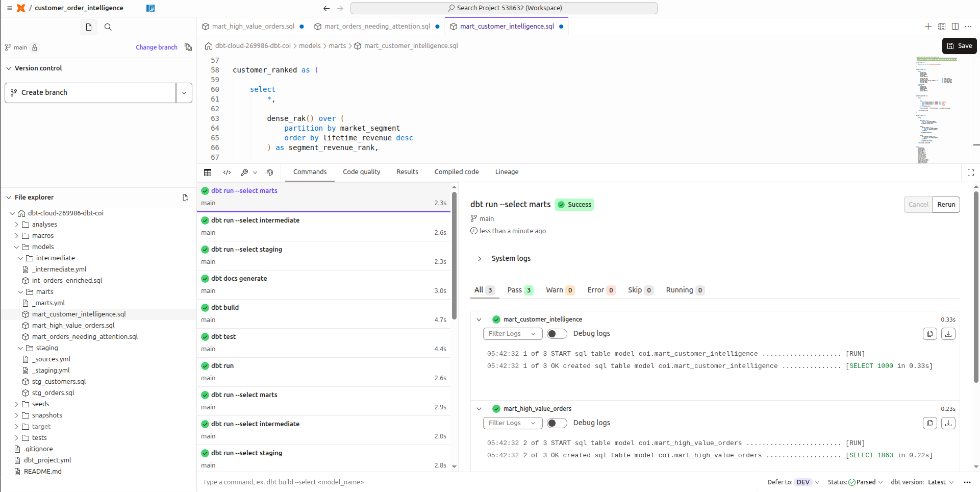The height and width of the screenshot is (492, 980).
Task: Open Filter Logs dropdown for mart_high_value_orders
Action: (x=513, y=423)
